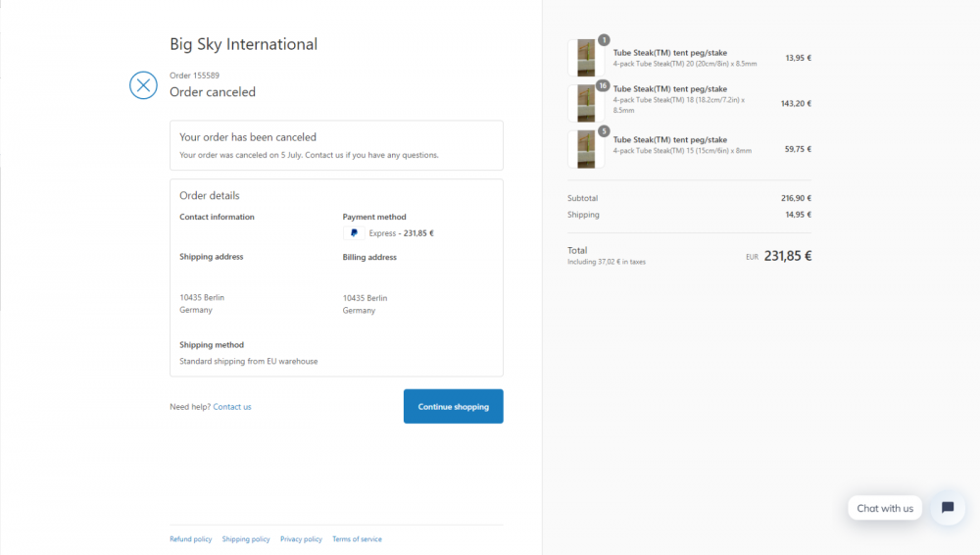
Task: Click the Chat with us label
Action: point(884,508)
